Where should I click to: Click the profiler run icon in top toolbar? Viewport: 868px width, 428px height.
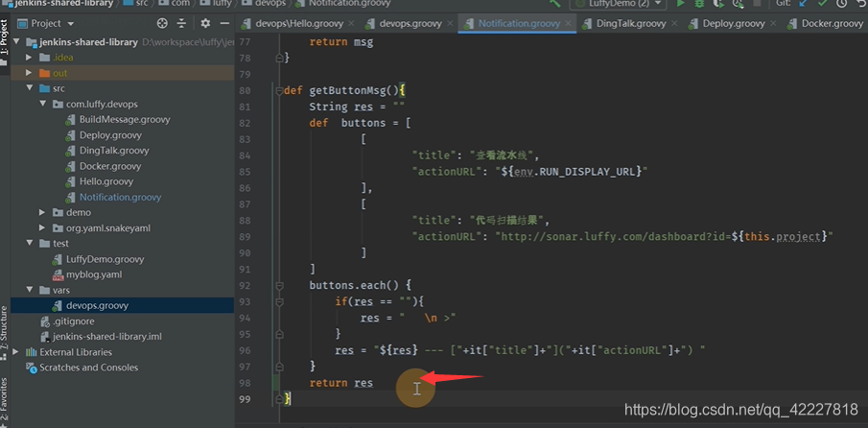tap(738, 3)
